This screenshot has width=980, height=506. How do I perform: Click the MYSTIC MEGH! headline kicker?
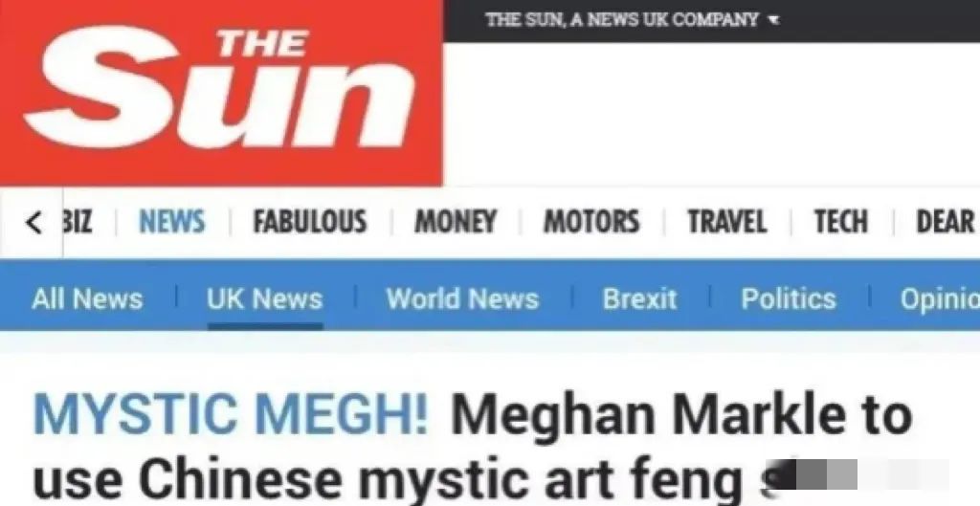(231, 415)
